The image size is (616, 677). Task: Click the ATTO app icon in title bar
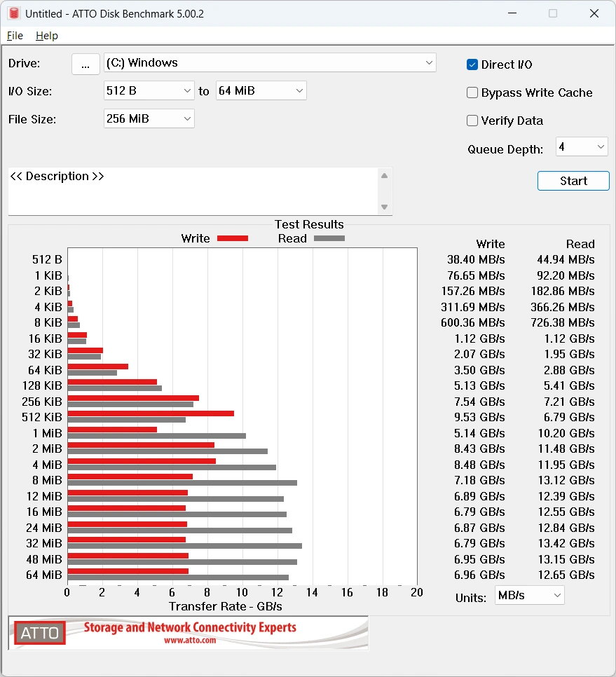pos(14,13)
